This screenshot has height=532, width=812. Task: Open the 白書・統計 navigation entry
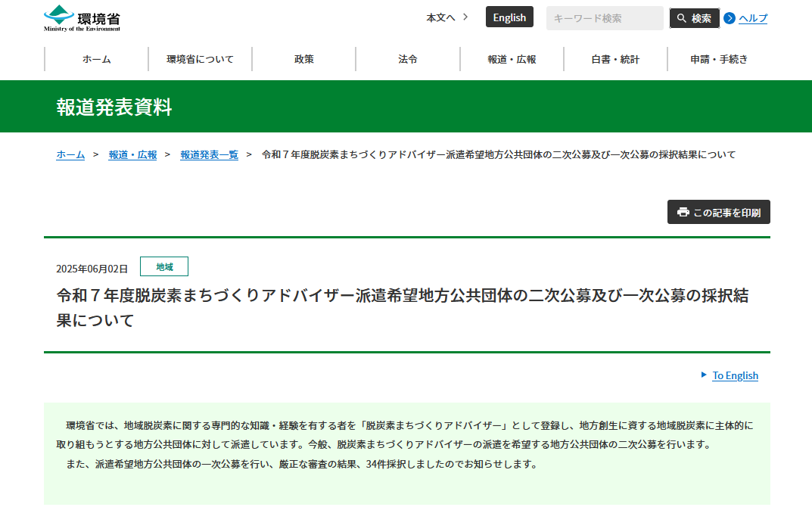[614, 58]
